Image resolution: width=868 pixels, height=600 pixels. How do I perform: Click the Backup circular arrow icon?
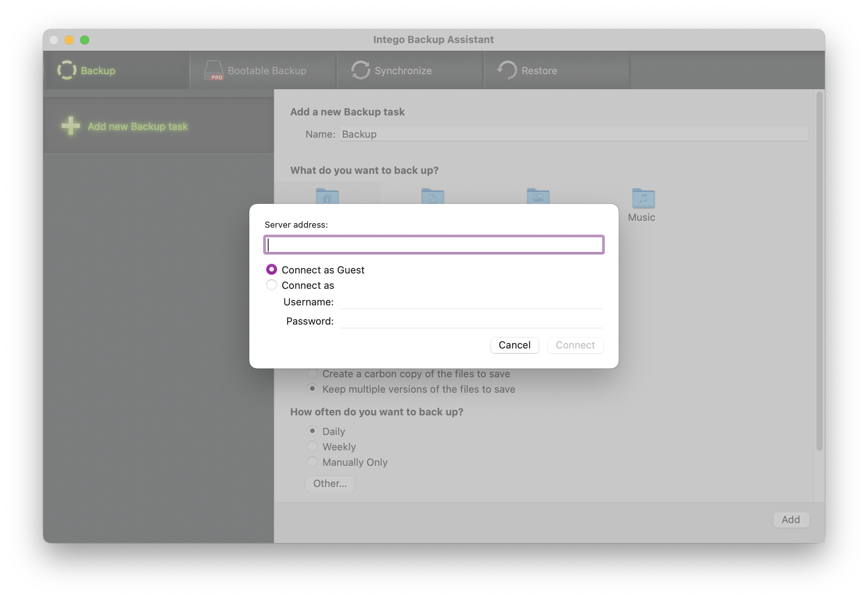coord(67,70)
